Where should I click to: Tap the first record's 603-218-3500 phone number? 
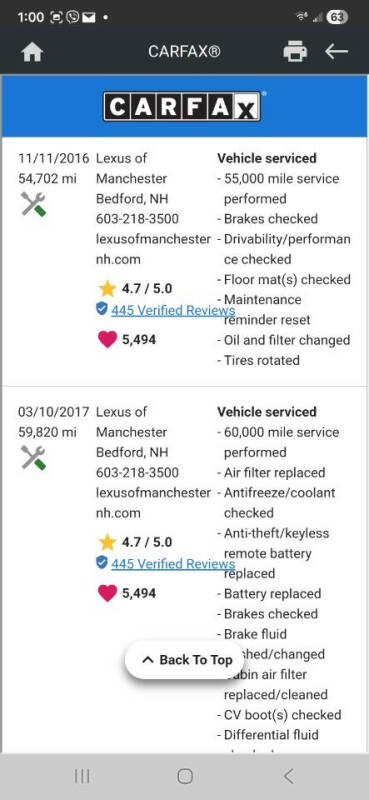(137, 219)
